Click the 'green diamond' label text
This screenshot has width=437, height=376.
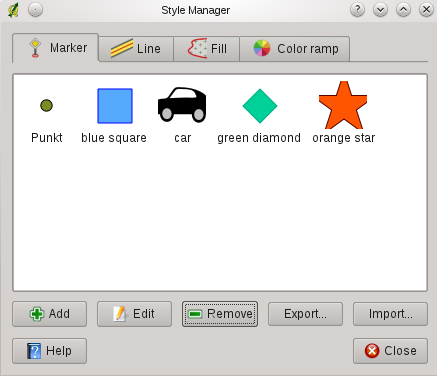coord(259,138)
